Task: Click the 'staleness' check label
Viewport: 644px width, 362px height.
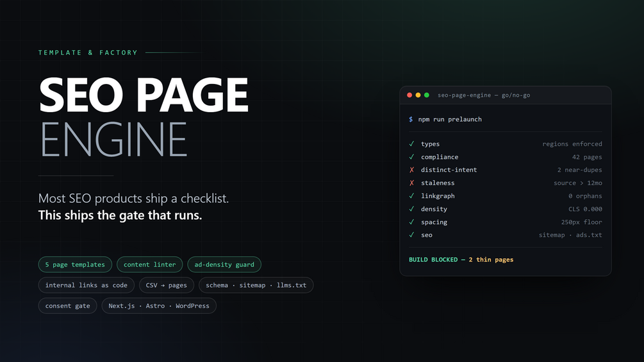Action: tap(438, 183)
